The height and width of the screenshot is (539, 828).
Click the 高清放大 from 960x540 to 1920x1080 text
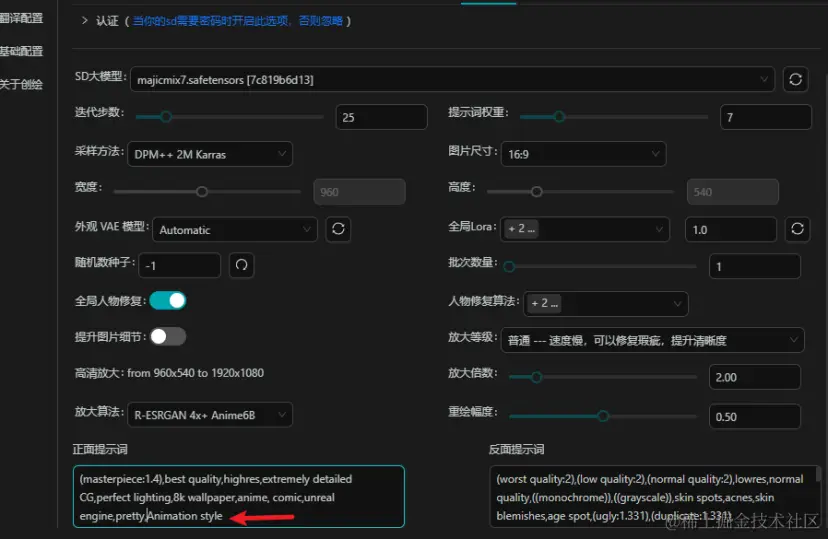point(169,373)
